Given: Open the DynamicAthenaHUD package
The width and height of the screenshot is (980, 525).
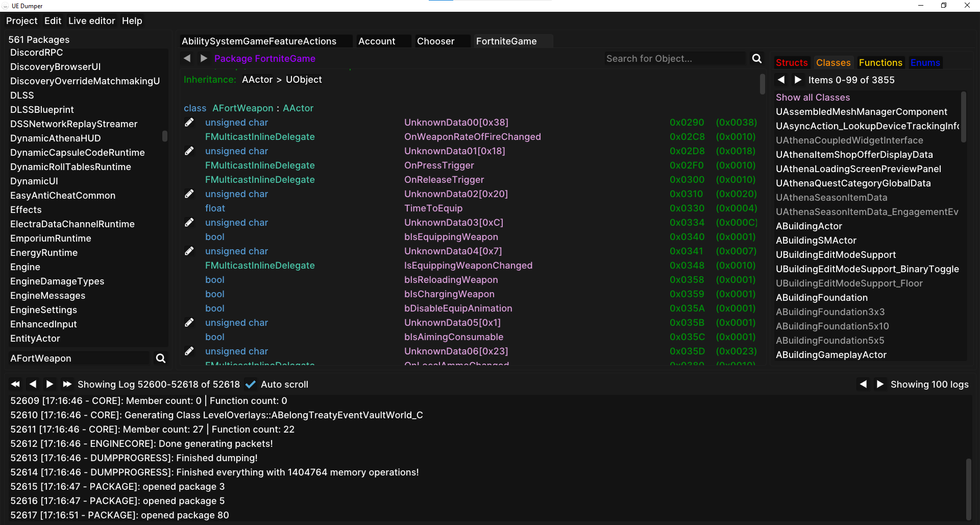Looking at the screenshot, I should [56, 138].
